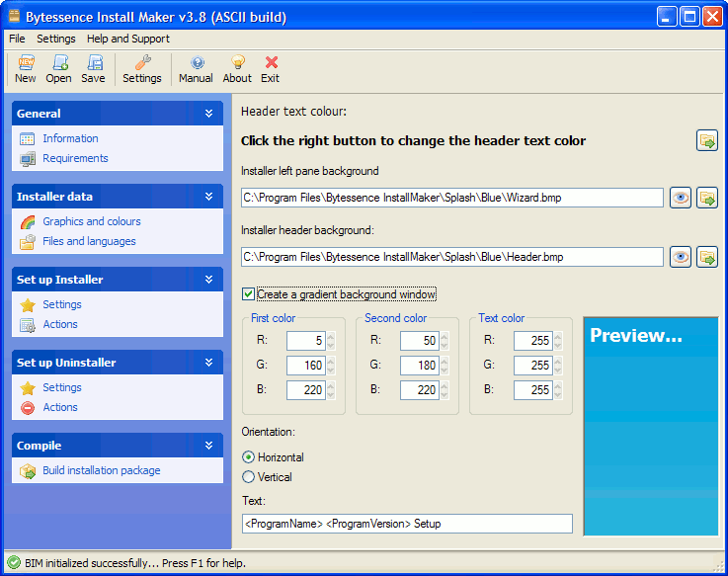The height and width of the screenshot is (576, 728).
Task: Click the Requirements computer icon
Action: 28,159
